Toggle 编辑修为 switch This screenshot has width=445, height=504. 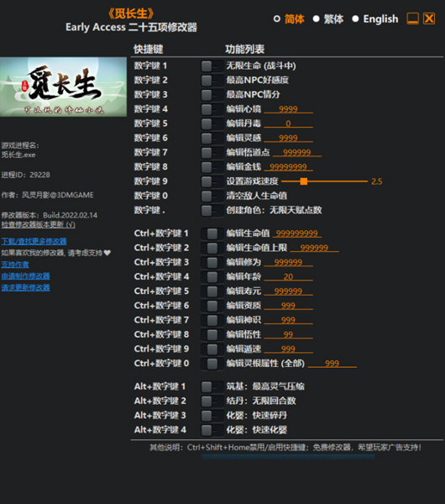click(x=212, y=263)
